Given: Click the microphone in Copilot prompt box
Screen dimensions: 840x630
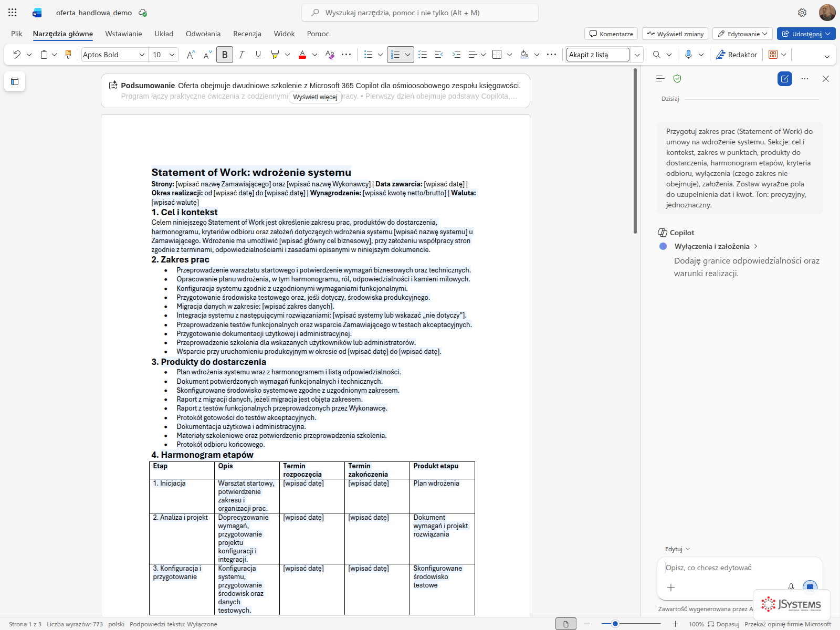Looking at the screenshot, I should coord(791,587).
